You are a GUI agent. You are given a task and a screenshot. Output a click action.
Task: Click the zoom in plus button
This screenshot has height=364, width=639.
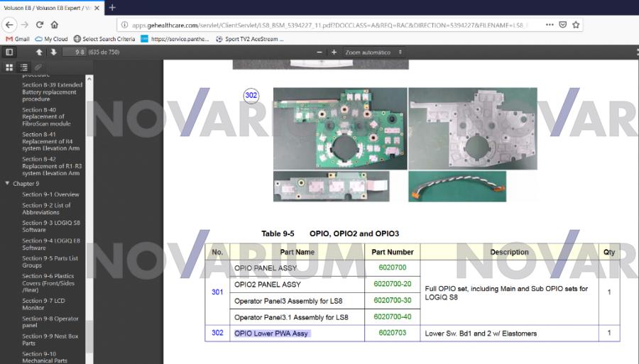[x=334, y=53]
